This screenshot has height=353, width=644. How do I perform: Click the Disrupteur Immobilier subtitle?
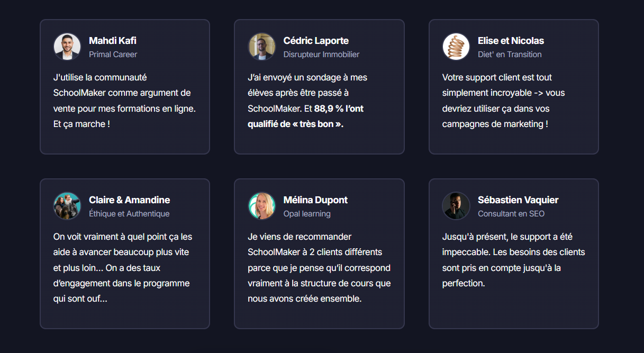point(321,55)
